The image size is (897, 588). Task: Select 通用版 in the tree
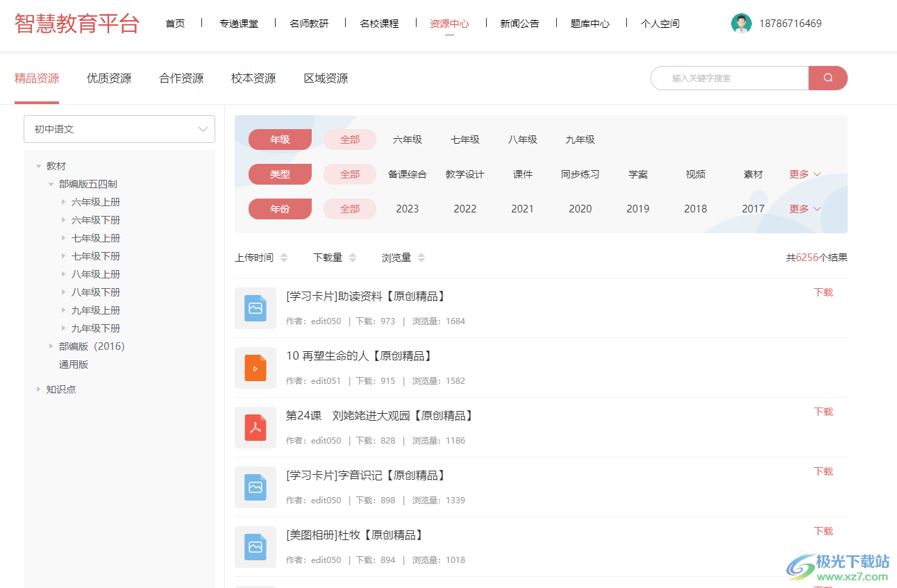(x=74, y=364)
